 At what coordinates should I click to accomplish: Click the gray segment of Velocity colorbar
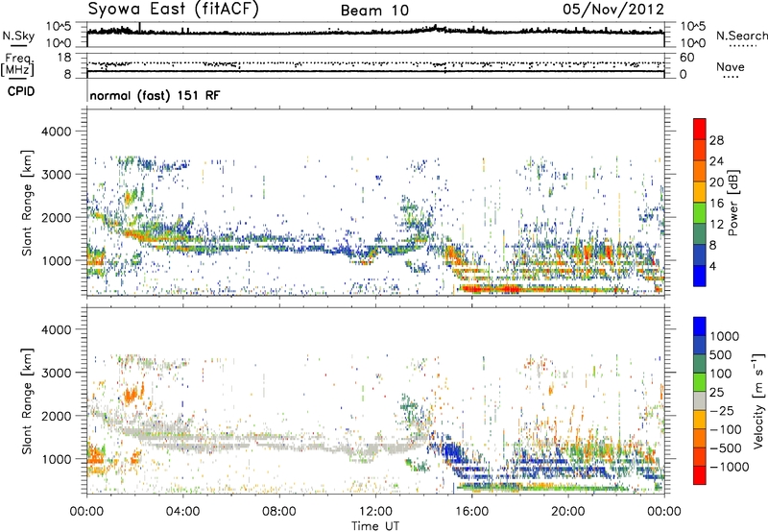pos(700,401)
